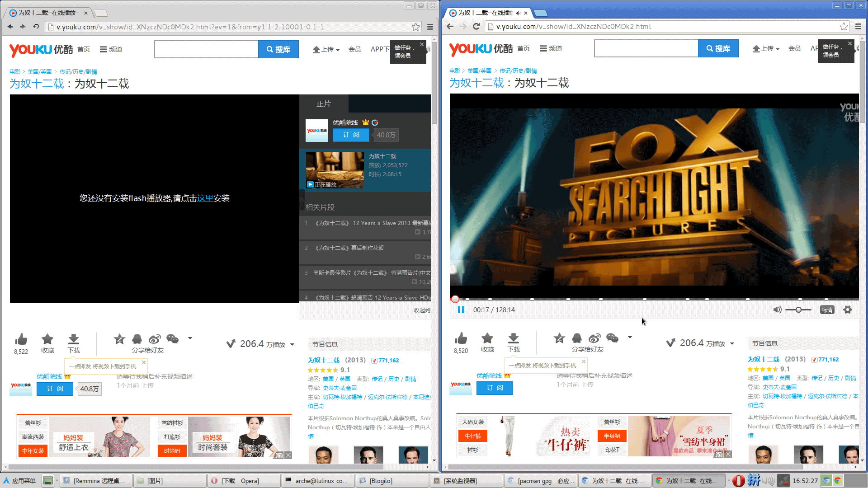Close 做任务 popup in left window
This screenshot has width=868, height=488.
[x=422, y=44]
